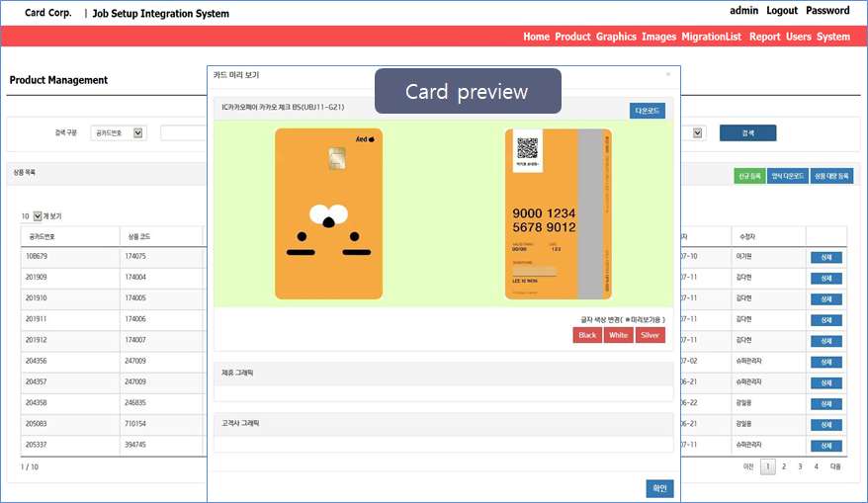Click the card name text with UBJ11-G21
Image resolution: width=868 pixels, height=503 pixels.
click(x=283, y=107)
